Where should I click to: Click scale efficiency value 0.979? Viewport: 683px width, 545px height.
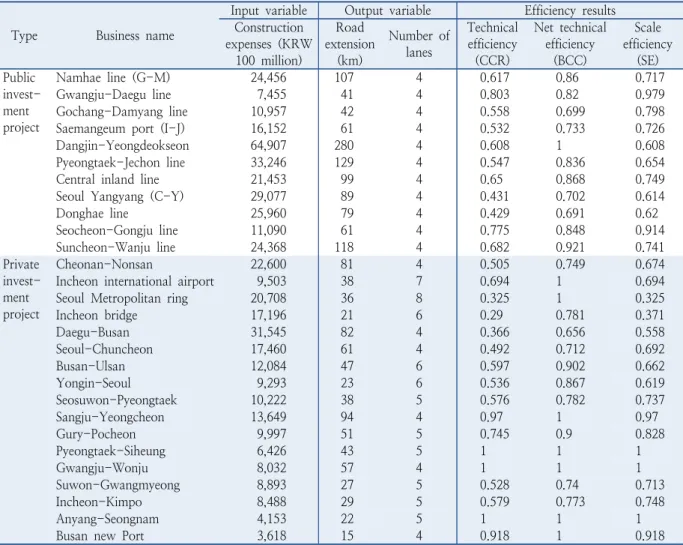coord(650,95)
